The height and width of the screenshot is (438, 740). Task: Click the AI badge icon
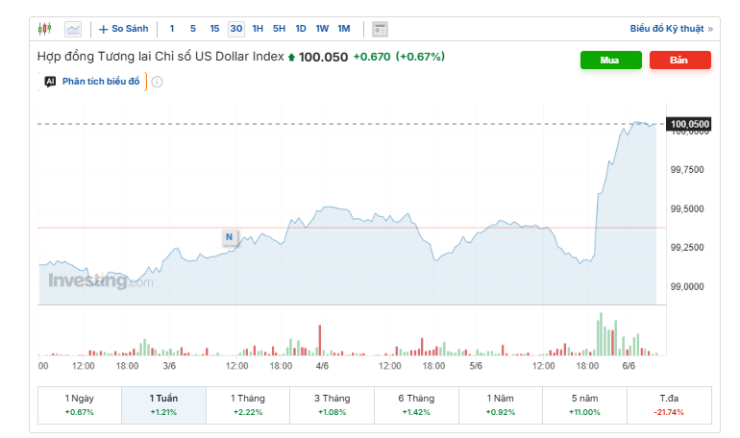pos(50,81)
